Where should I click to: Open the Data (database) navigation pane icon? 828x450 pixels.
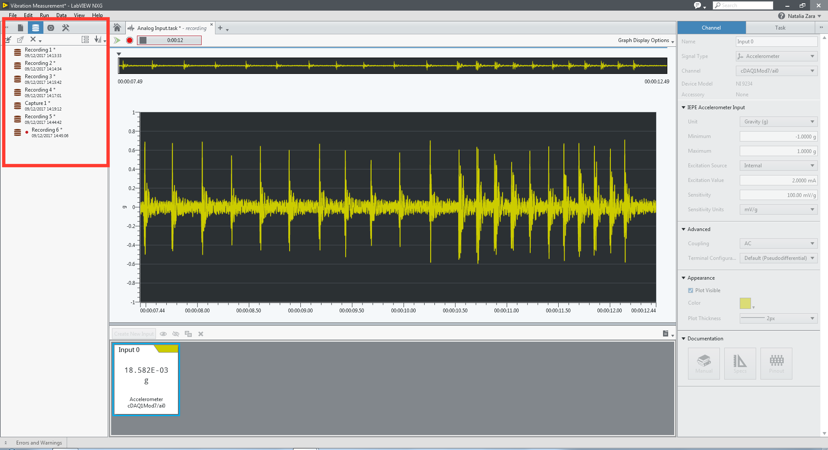(35, 28)
